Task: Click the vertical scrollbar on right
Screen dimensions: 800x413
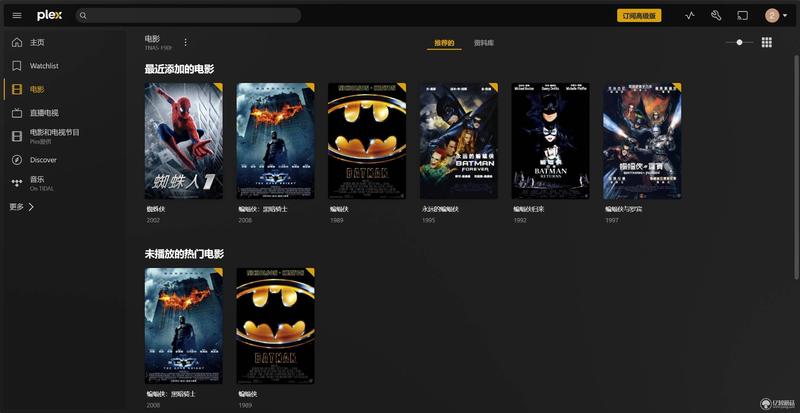Action: pos(796,166)
